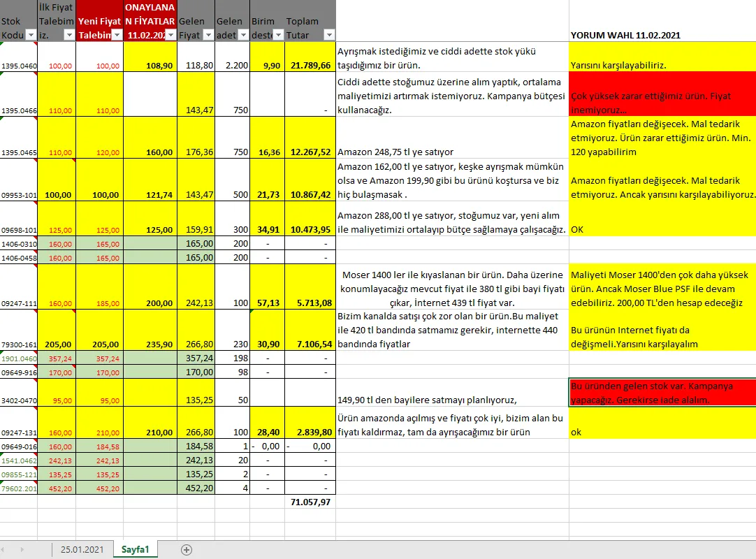
Task: Open the Gelen adet filter dropdown
Action: (243, 35)
